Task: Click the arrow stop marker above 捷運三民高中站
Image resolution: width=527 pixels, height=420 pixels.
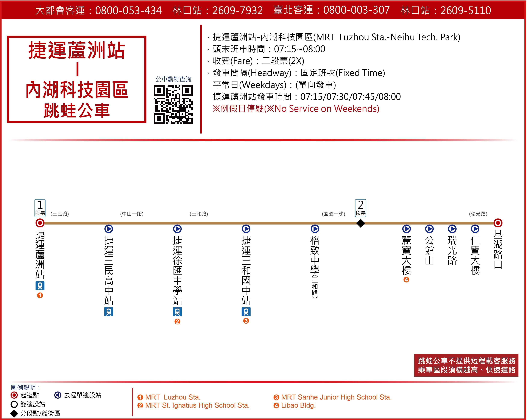Action: pyautogui.click(x=109, y=229)
